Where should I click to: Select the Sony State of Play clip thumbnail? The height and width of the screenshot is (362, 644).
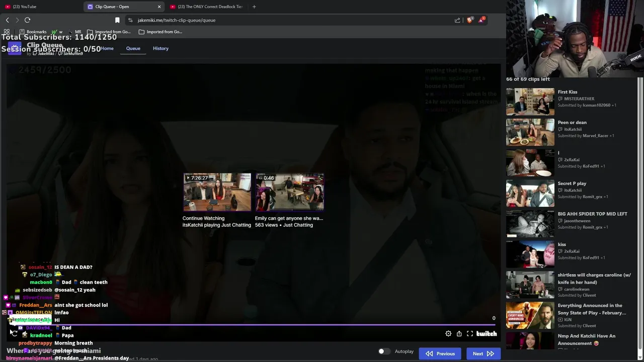[x=530, y=315]
